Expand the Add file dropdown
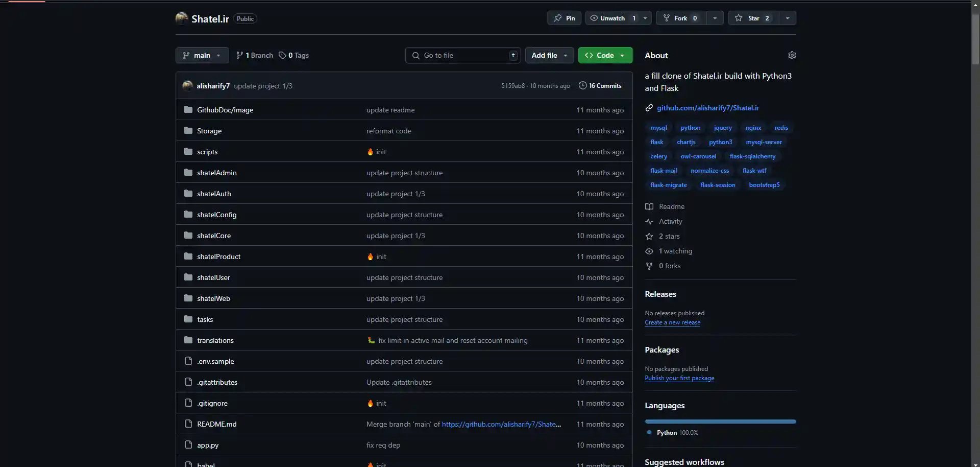The width and height of the screenshot is (980, 467). coord(549,55)
